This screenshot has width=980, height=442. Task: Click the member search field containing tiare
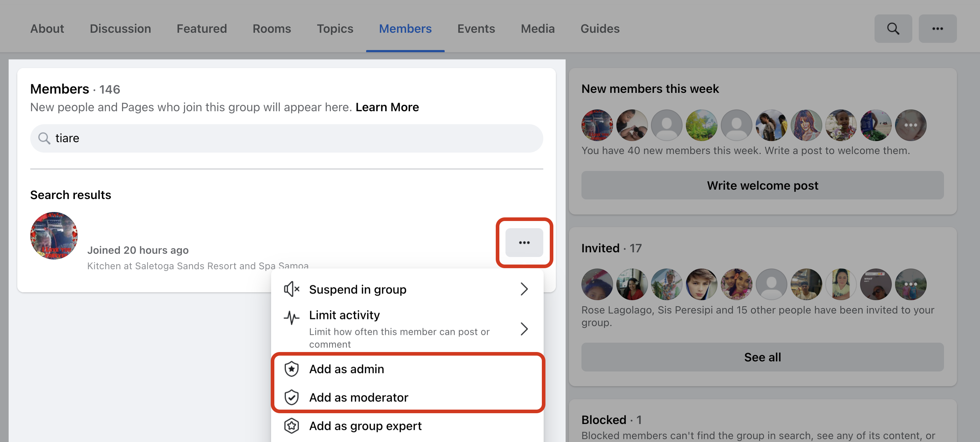click(286, 138)
